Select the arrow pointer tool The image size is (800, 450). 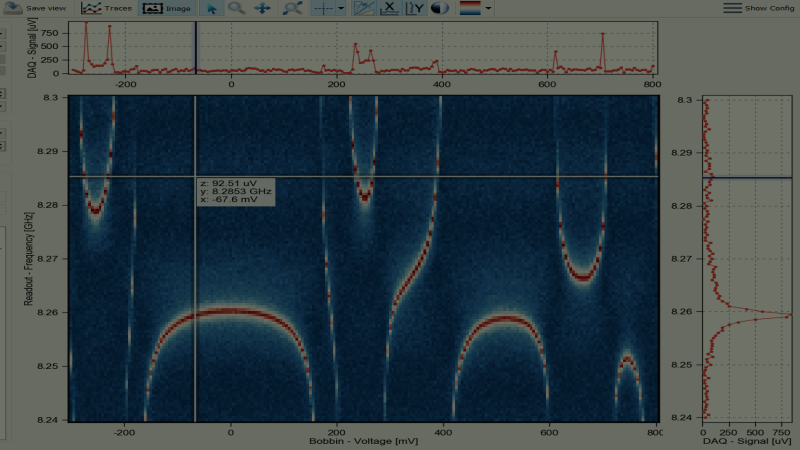tap(211, 8)
